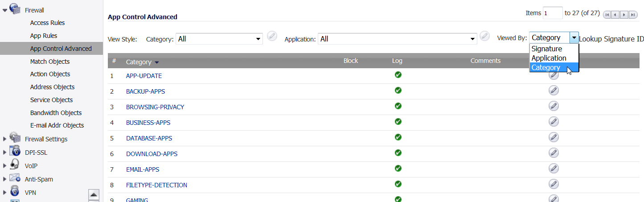Expand the DPI-SSL section
Image resolution: width=644 pixels, height=202 pixels.
tap(4, 153)
